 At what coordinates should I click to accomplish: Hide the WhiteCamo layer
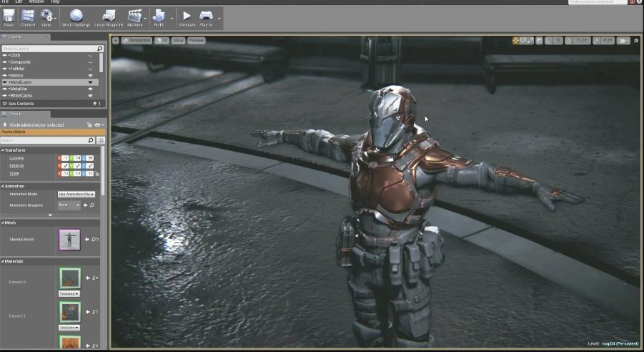[90, 95]
